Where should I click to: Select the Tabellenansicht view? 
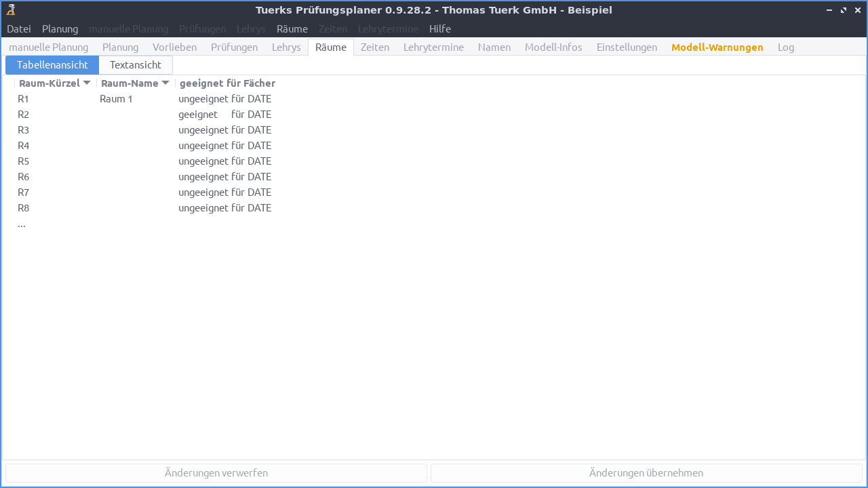click(x=52, y=64)
